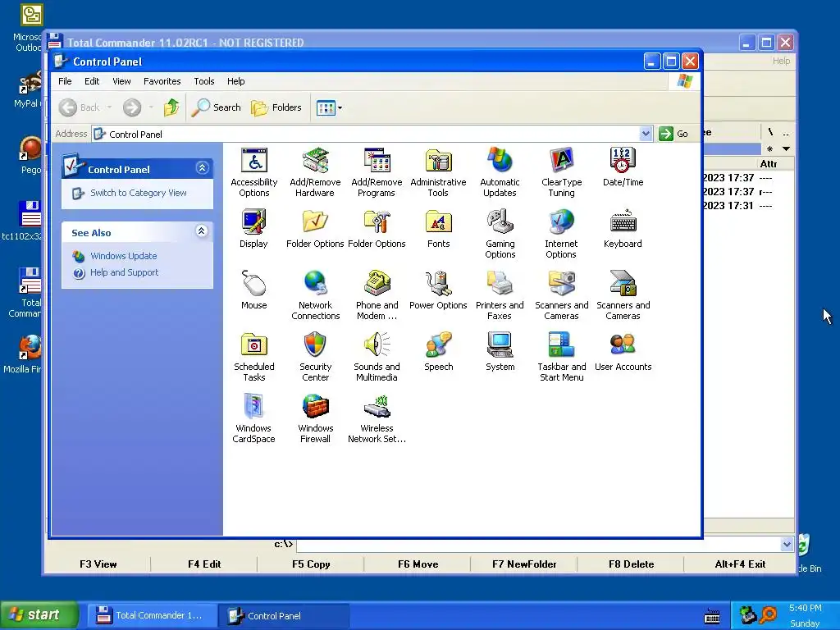This screenshot has height=630, width=840.
Task: Open the File menu
Action: [65, 81]
